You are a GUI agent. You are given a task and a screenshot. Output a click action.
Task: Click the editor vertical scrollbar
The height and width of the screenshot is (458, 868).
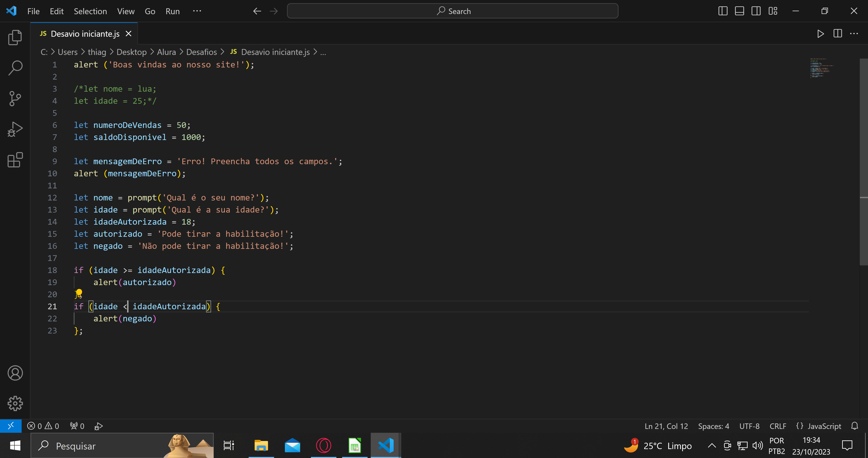click(x=864, y=162)
